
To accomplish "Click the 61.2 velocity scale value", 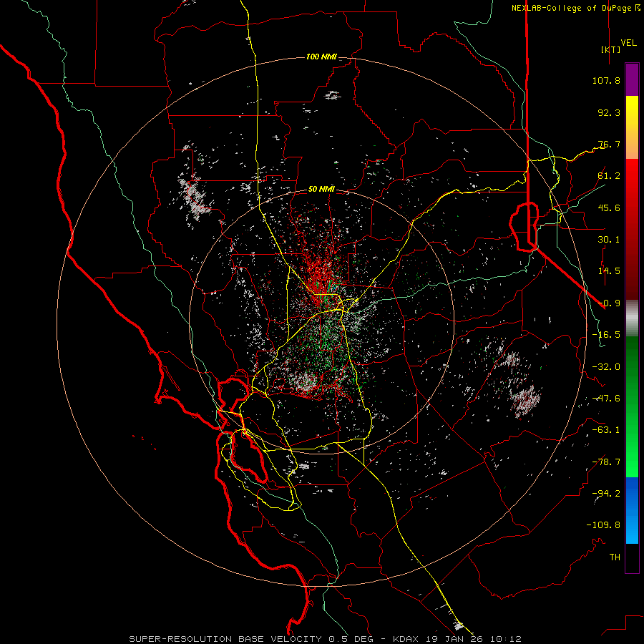I will (609, 176).
